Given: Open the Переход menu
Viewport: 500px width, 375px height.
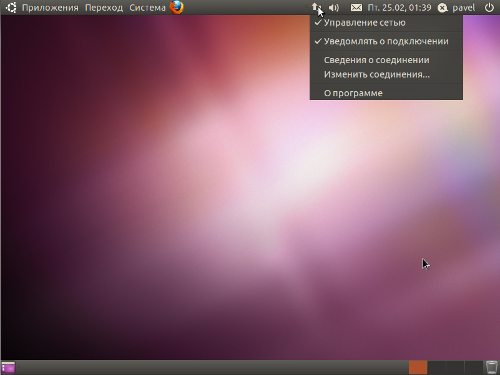Looking at the screenshot, I should pos(104,8).
